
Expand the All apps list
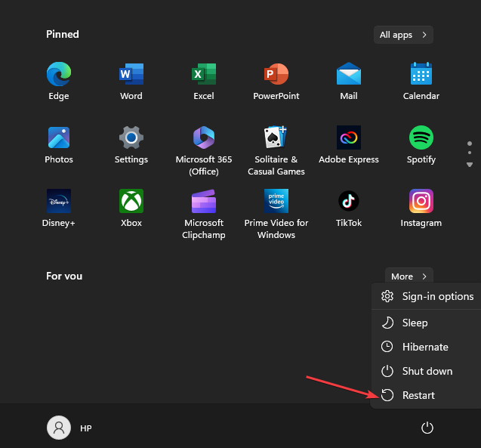pyautogui.click(x=403, y=35)
